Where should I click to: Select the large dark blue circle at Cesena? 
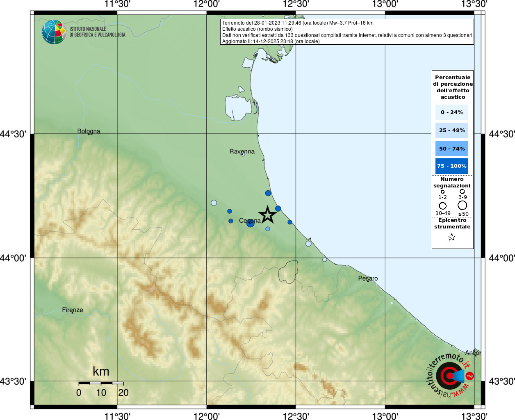tap(251, 223)
